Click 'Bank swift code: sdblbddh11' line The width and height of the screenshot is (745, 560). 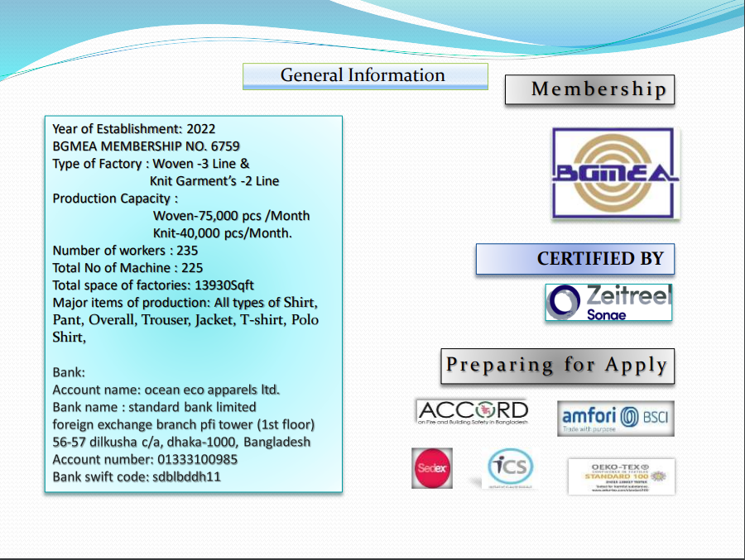137,477
